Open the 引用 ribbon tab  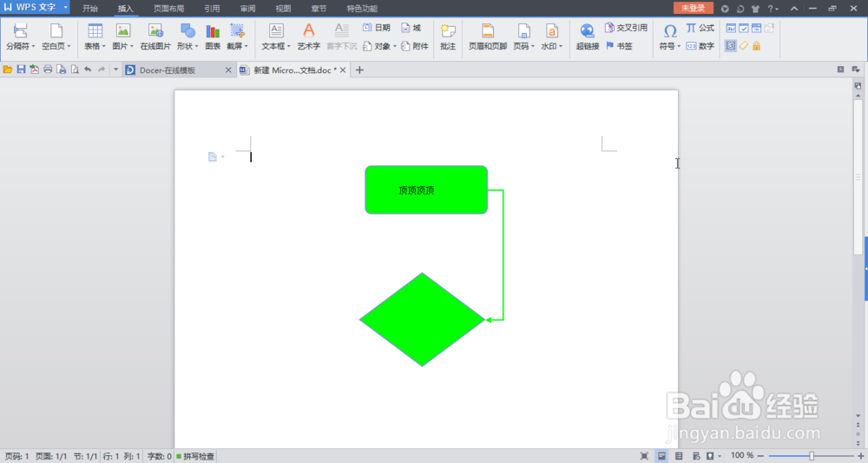(x=212, y=9)
